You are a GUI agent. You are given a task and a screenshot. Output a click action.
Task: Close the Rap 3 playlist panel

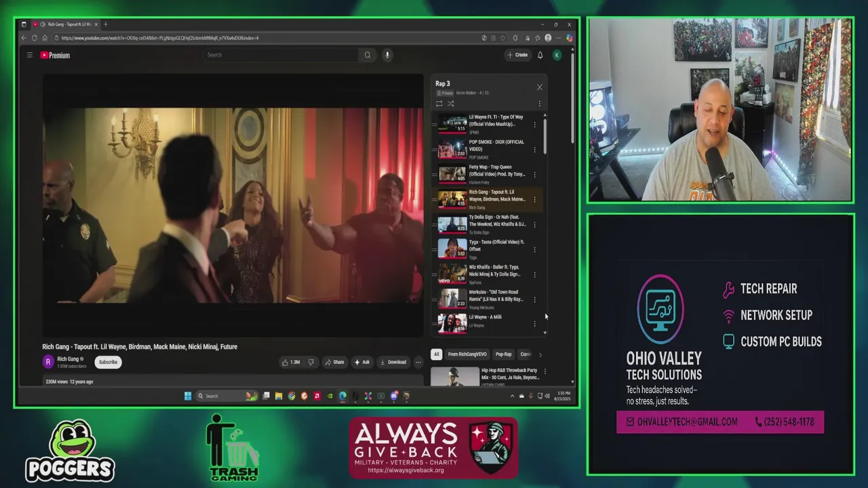[x=540, y=87]
